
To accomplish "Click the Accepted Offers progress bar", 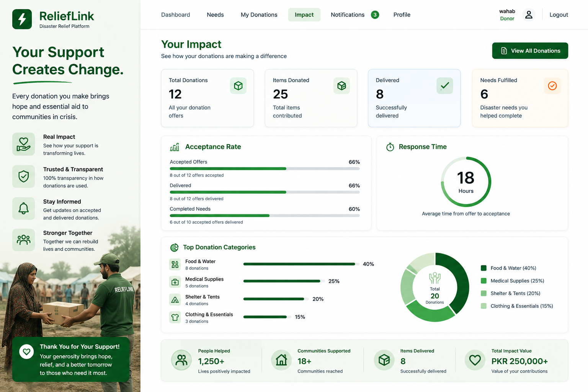I will pos(265,169).
